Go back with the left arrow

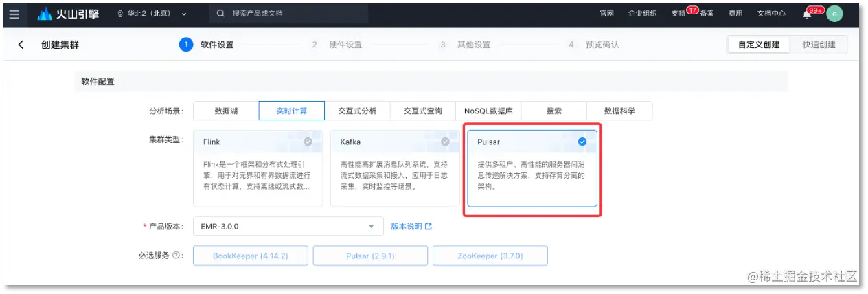click(21, 45)
